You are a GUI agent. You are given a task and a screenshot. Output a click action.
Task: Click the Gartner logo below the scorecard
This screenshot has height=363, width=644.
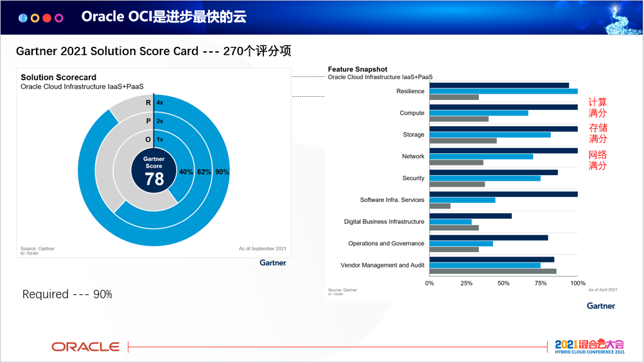(273, 263)
